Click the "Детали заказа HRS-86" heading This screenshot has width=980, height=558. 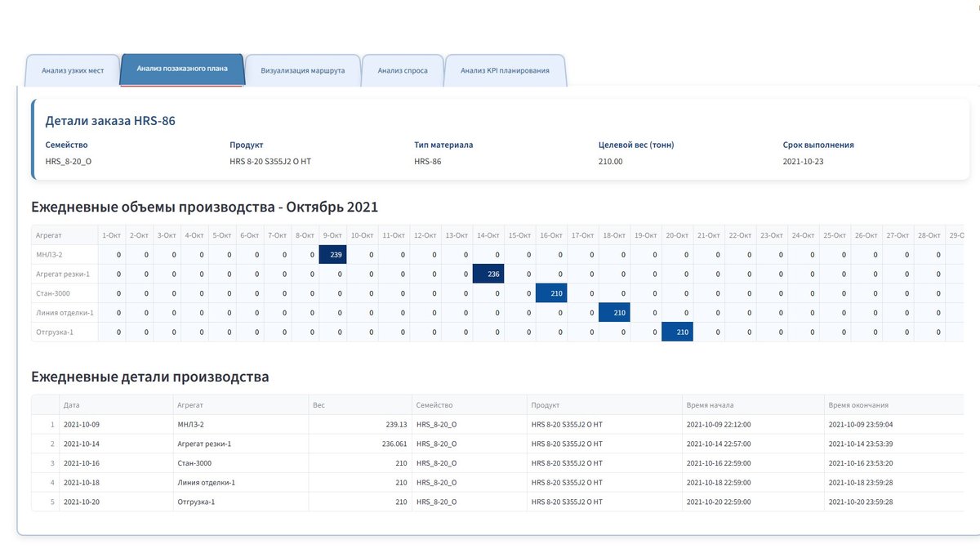(110, 121)
